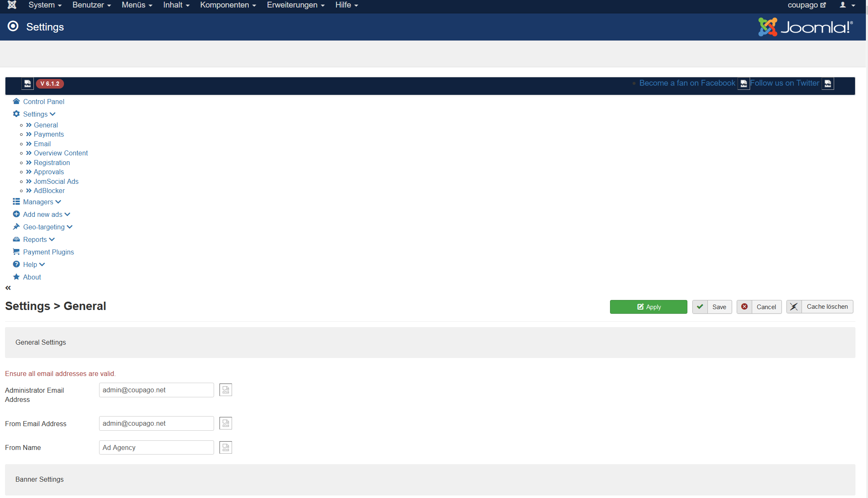Click the Joomla logo icon in top bar
Viewport: 868px width, 498px height.
click(x=12, y=5)
